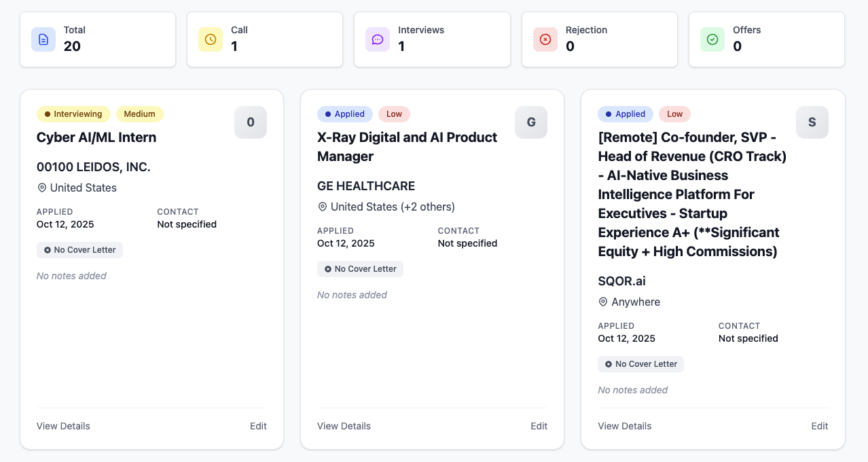Click the Offers checkmark icon
Image resolution: width=868 pixels, height=462 pixels.
712,39
